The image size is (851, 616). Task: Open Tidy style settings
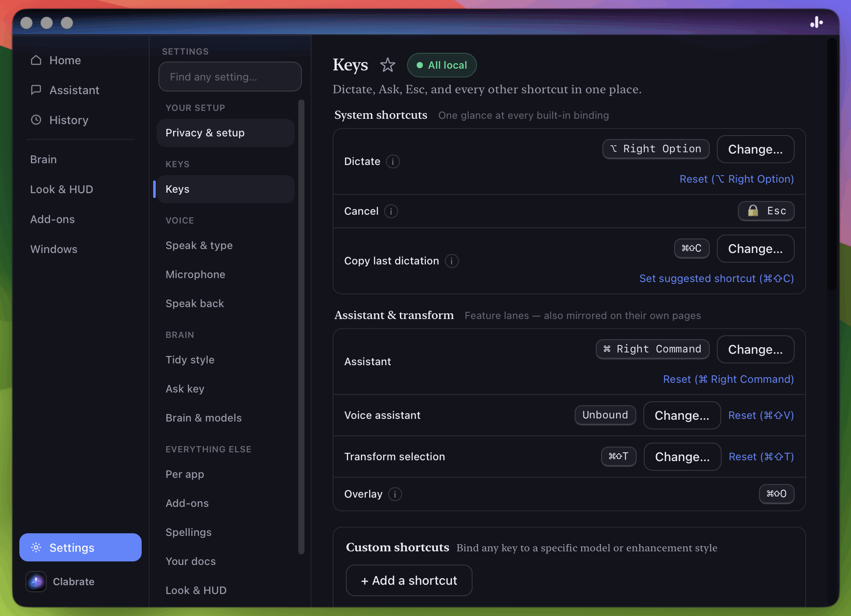click(x=190, y=360)
